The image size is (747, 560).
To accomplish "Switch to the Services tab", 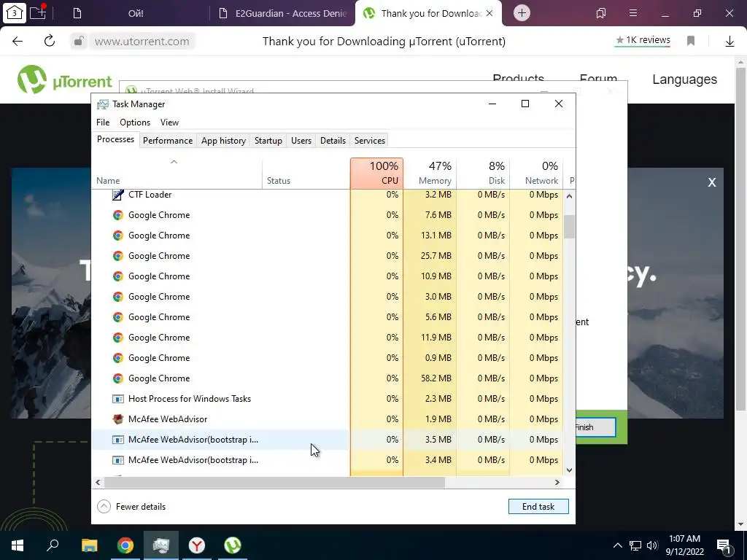I will pyautogui.click(x=370, y=141).
